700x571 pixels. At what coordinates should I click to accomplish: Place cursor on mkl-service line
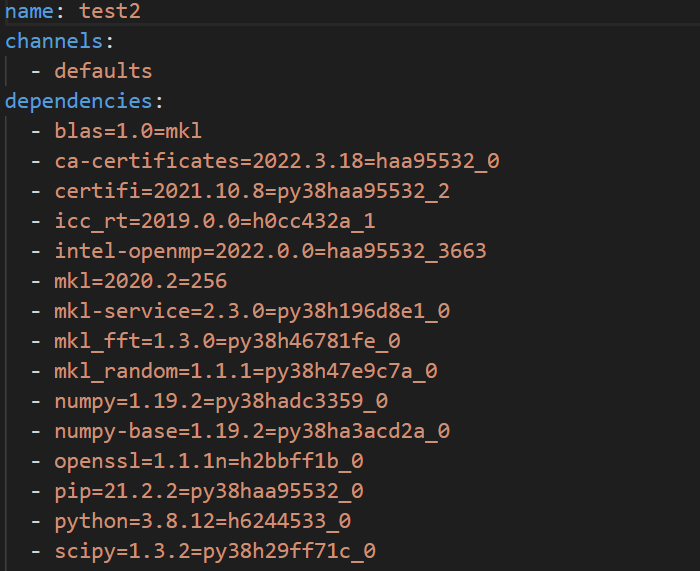click(x=252, y=311)
